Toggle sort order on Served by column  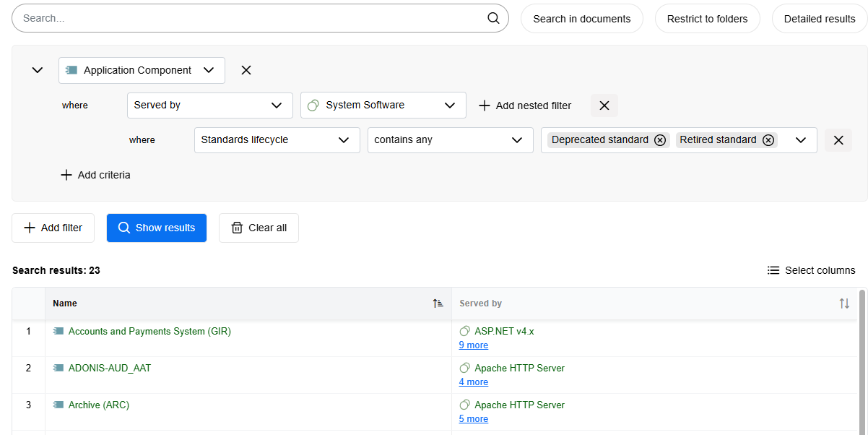(x=844, y=303)
